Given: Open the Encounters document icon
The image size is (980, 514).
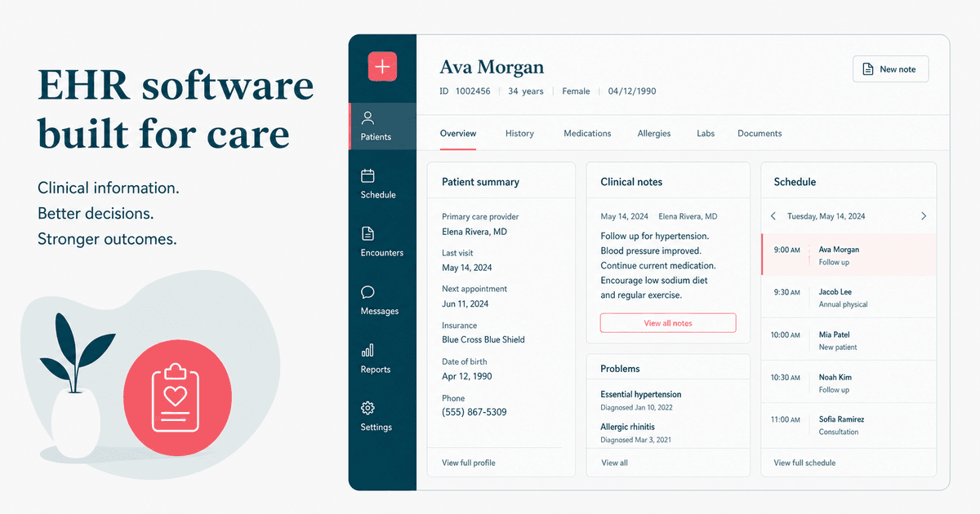Looking at the screenshot, I should 368,233.
